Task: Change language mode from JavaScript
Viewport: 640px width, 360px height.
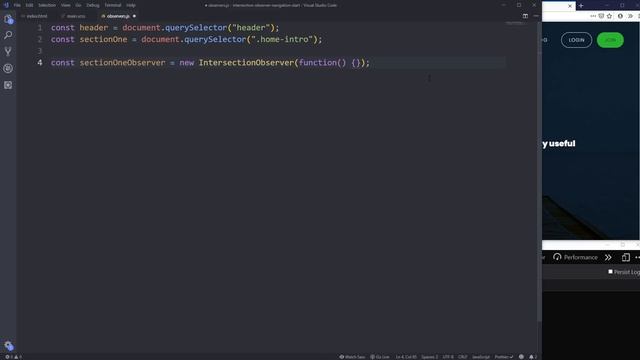Action: pyautogui.click(x=481, y=357)
